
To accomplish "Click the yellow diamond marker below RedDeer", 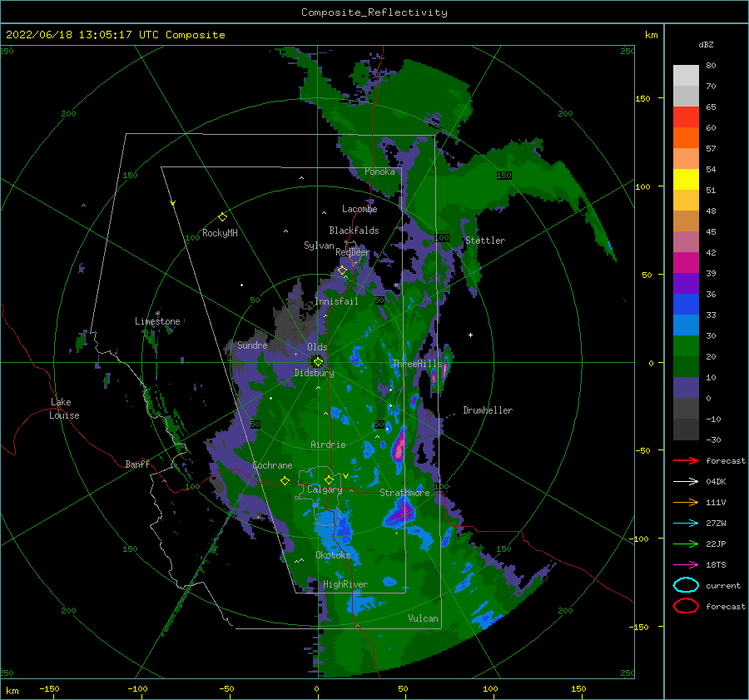I will [342, 271].
